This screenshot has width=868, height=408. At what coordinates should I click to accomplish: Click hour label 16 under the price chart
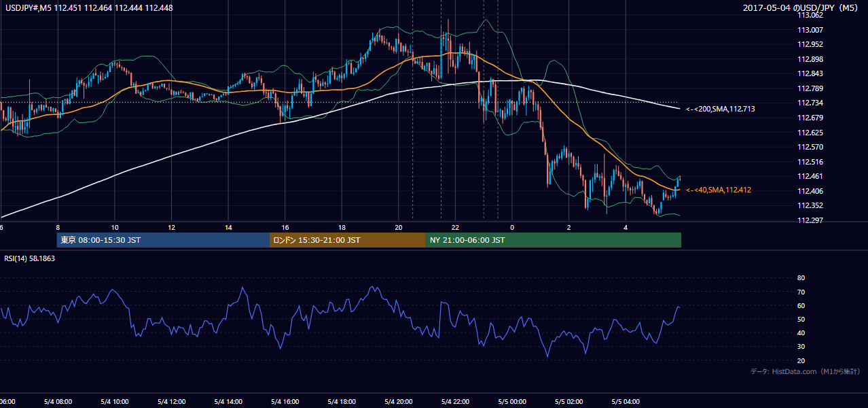click(285, 228)
